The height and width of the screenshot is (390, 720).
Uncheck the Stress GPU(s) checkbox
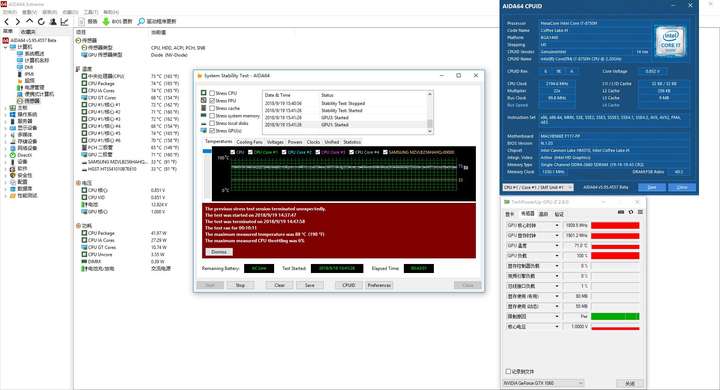[212, 131]
